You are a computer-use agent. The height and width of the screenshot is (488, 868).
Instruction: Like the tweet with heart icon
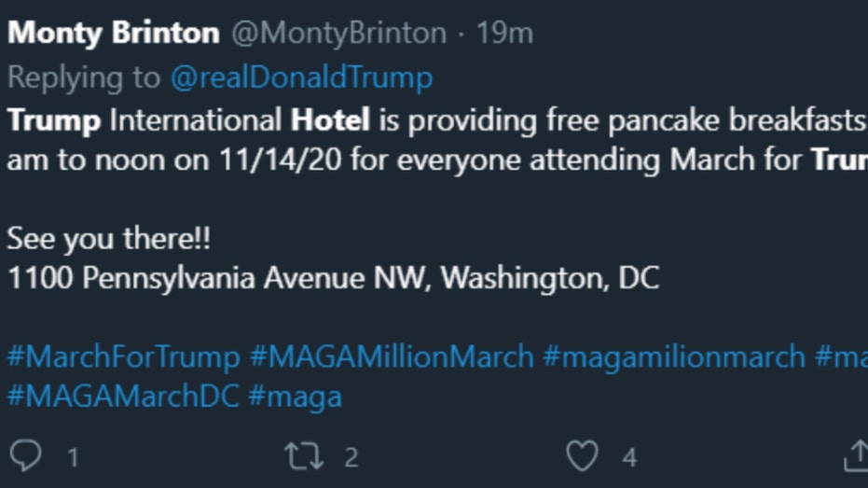point(583,456)
